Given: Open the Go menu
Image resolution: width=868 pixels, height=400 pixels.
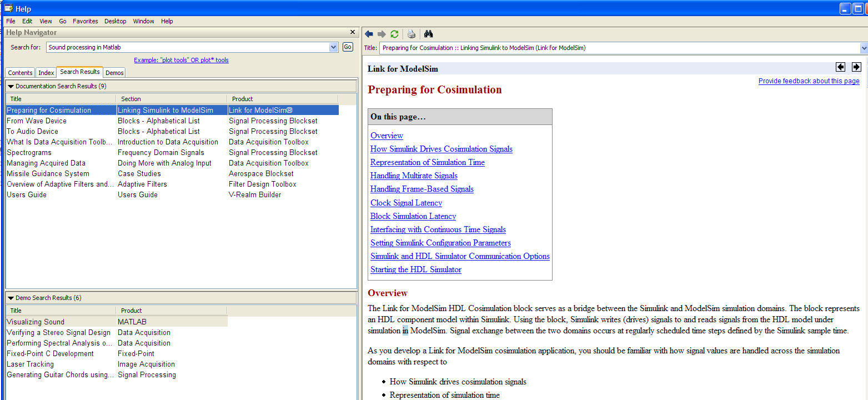Looking at the screenshot, I should [x=63, y=21].
